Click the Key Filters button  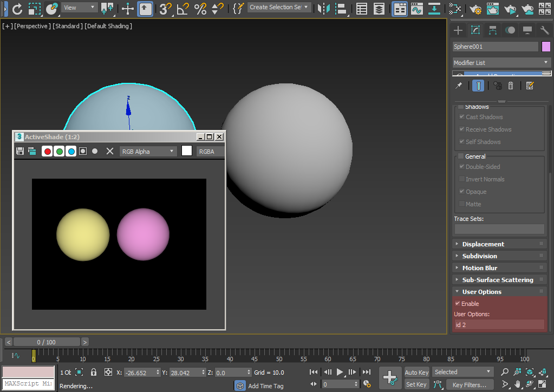point(470,384)
